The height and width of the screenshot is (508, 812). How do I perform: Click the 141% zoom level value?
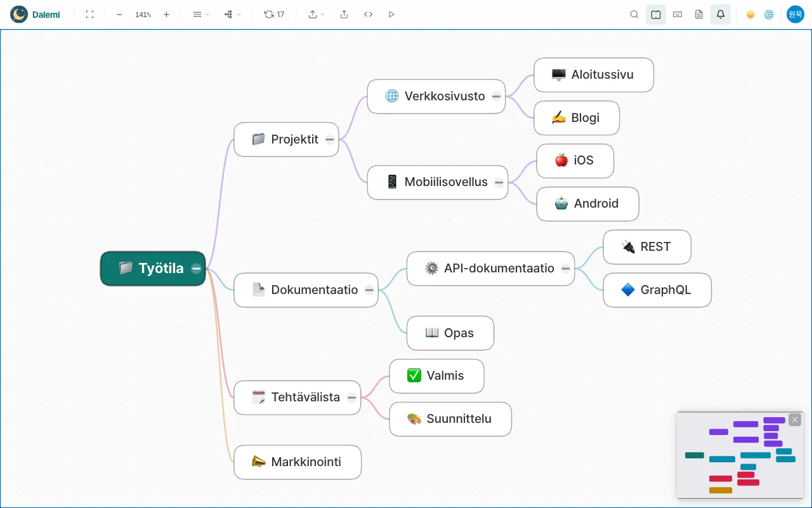(143, 15)
